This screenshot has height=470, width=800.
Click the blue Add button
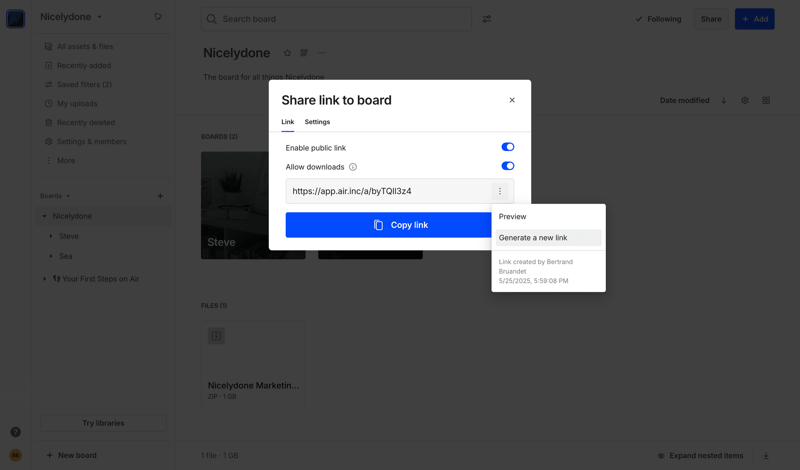tap(754, 19)
